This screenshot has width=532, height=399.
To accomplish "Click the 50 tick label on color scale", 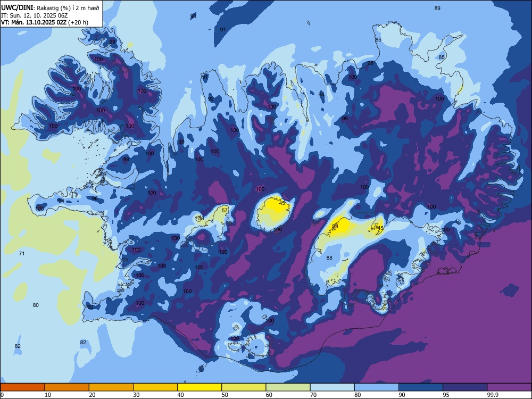I will [x=225, y=395].
